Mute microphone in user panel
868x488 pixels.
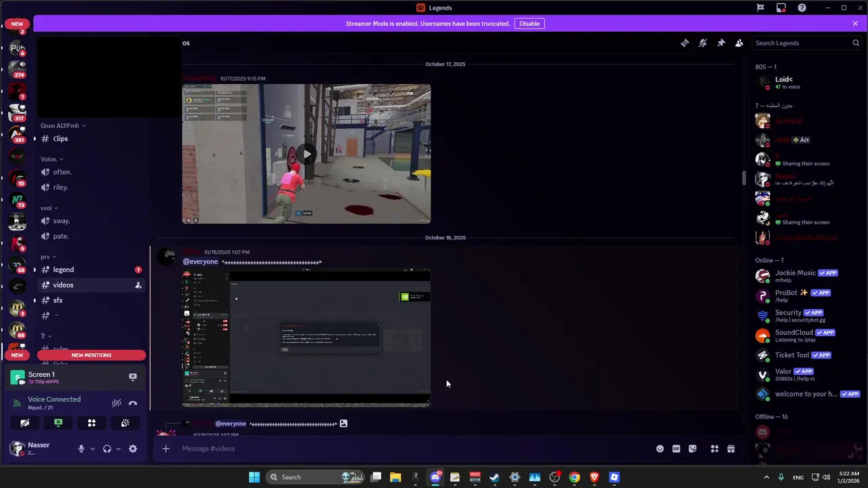(81, 449)
